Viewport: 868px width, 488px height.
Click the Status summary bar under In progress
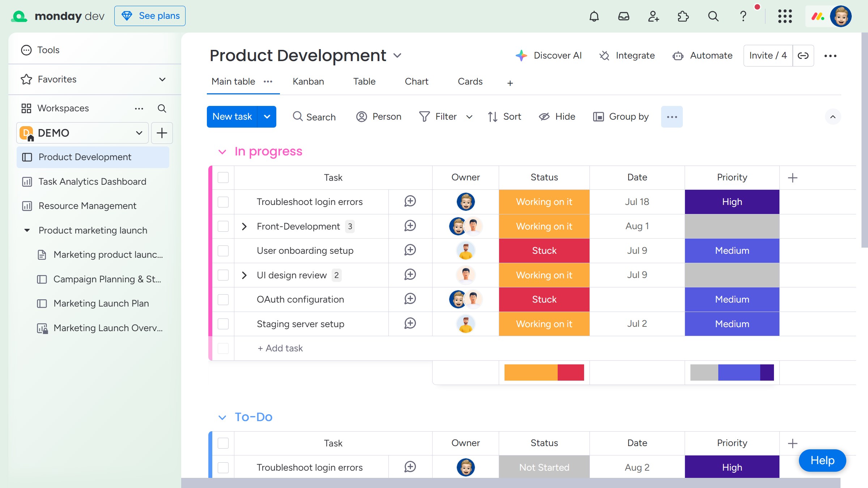(x=544, y=372)
